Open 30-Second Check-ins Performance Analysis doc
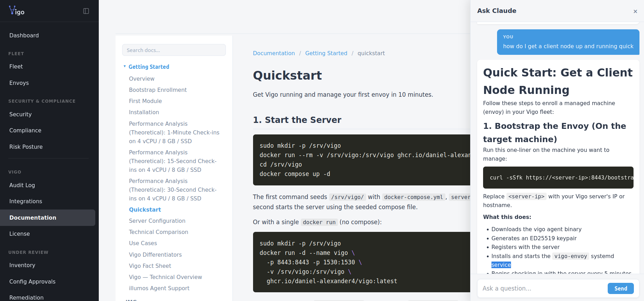Screen dimensions: 644x301 tap(173, 190)
